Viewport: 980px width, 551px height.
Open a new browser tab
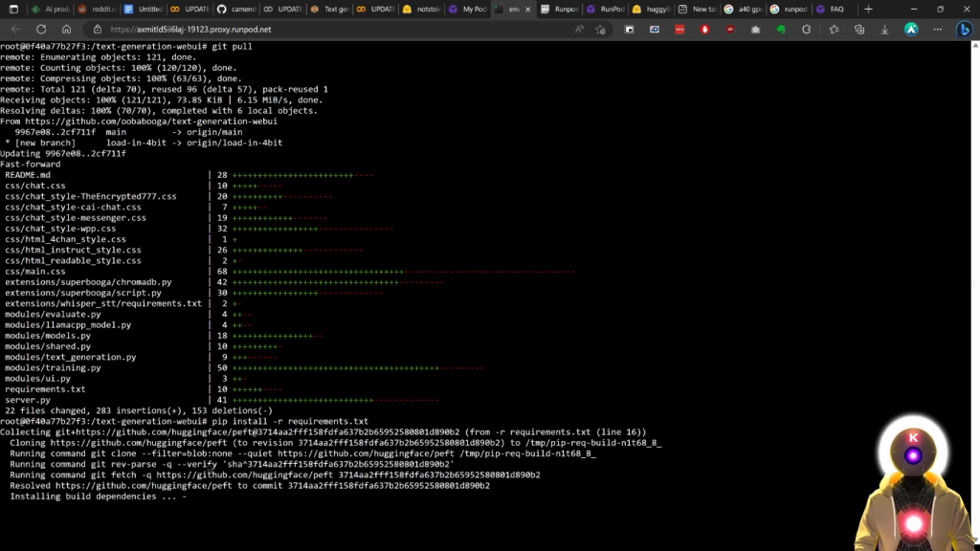point(868,9)
